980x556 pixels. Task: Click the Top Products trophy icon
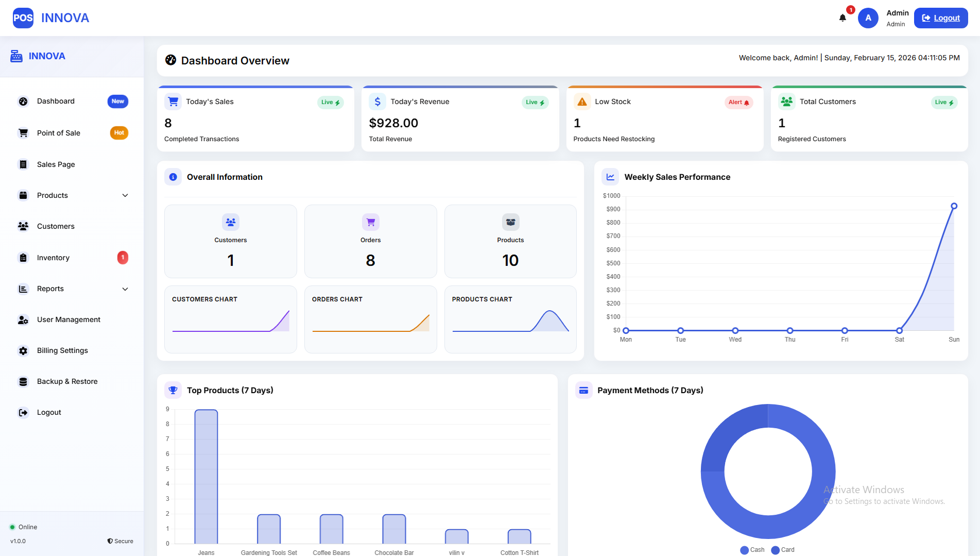click(x=173, y=390)
